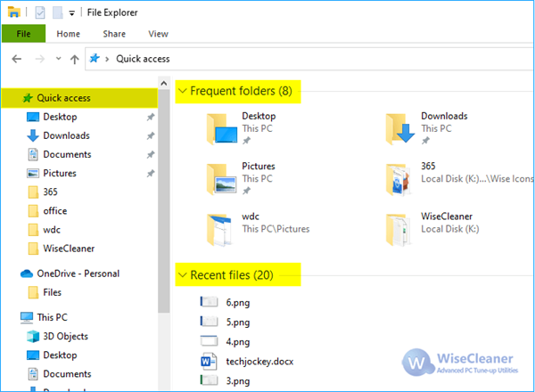Collapse the Recent files section
535x392 pixels.
tap(182, 275)
